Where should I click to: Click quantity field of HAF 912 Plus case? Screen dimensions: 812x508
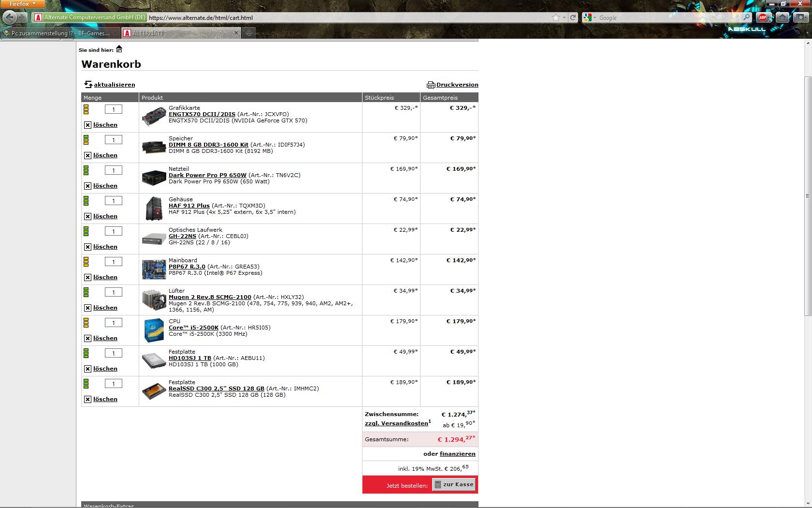[114, 201]
